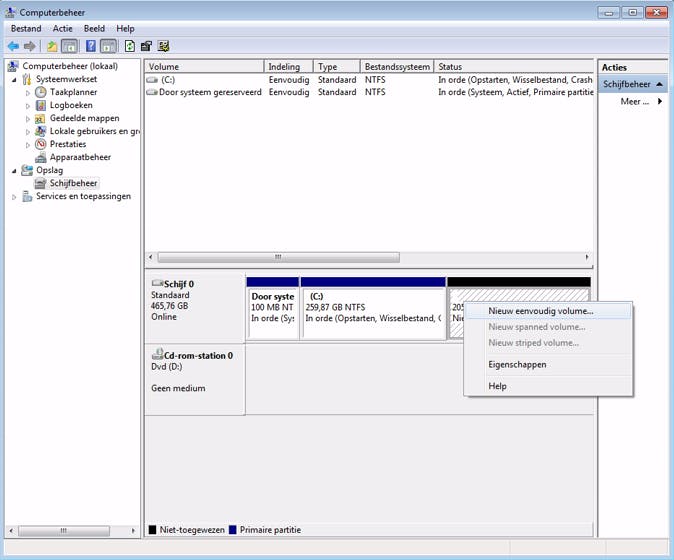Viewport: 674px width, 560px height.
Task: Select the Logboeken tree node
Action: (71, 105)
